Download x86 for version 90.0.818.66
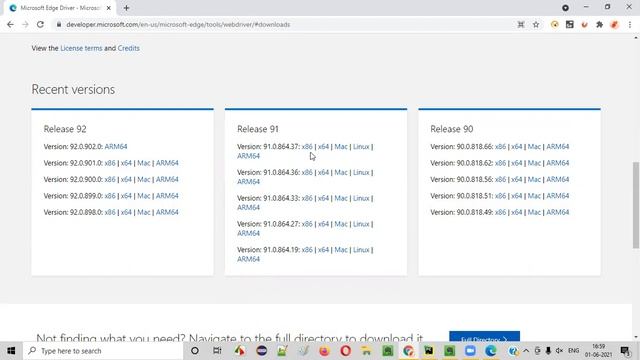 click(x=500, y=147)
